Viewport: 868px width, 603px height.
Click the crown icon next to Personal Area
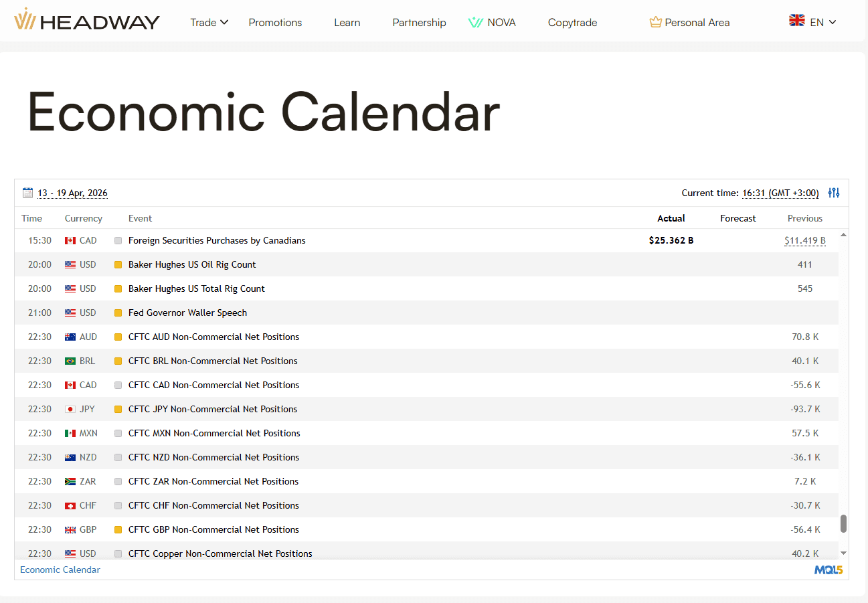(655, 21)
